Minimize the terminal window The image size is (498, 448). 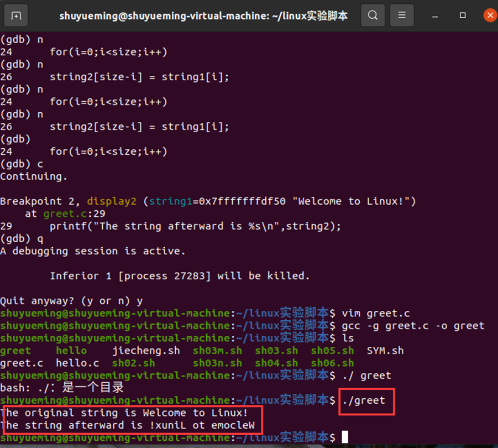435,15
